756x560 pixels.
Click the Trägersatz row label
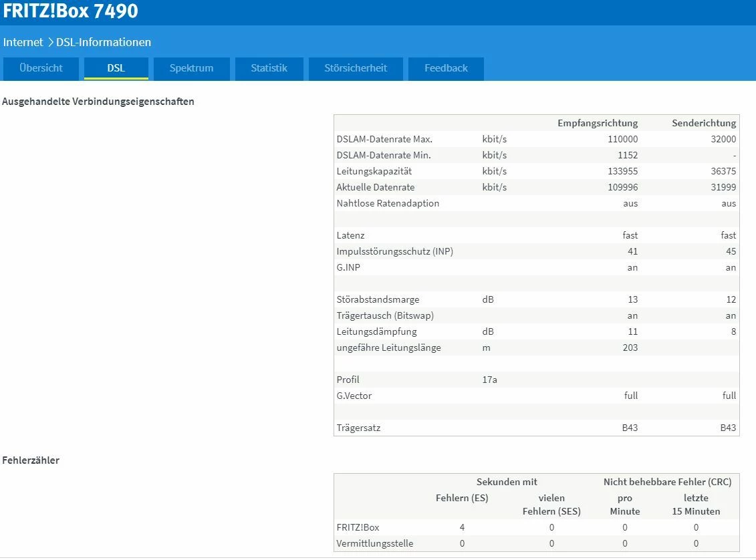pos(359,428)
